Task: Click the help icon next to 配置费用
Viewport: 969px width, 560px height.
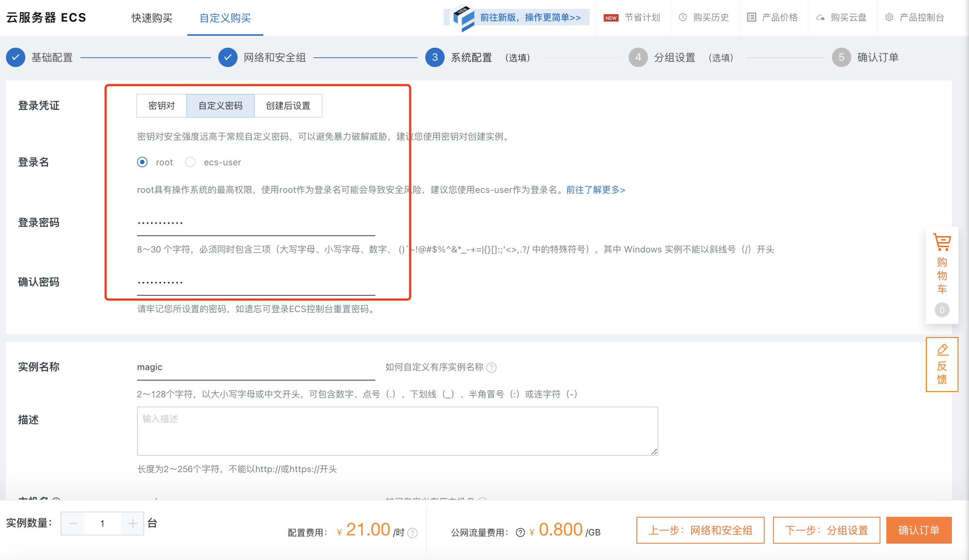Action: pyautogui.click(x=413, y=533)
